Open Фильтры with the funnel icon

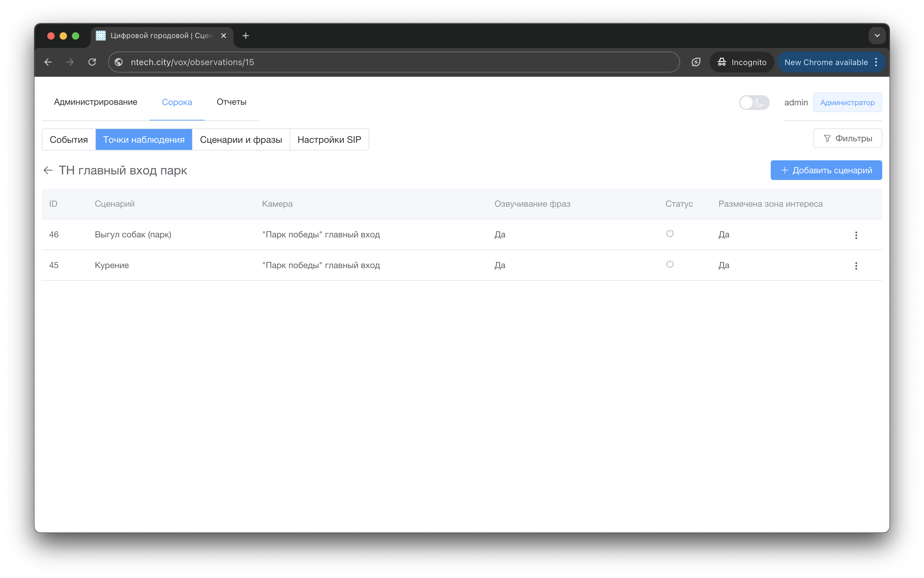click(x=847, y=139)
